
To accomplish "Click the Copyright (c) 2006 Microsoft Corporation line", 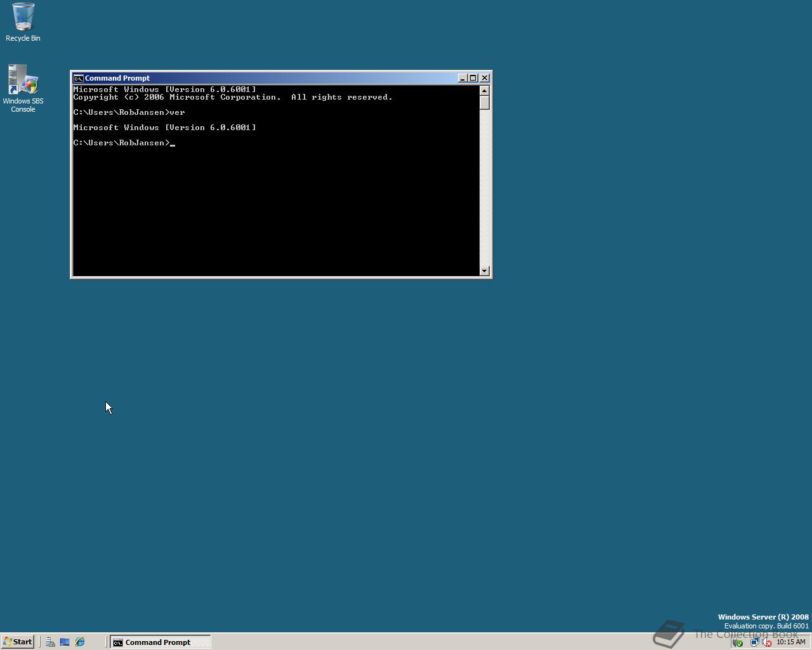I will (233, 97).
